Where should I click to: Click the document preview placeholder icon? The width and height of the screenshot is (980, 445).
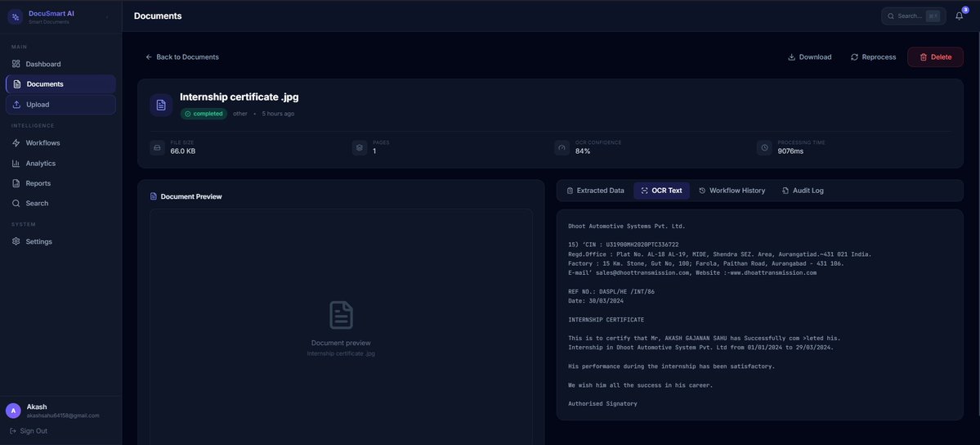pos(342,315)
